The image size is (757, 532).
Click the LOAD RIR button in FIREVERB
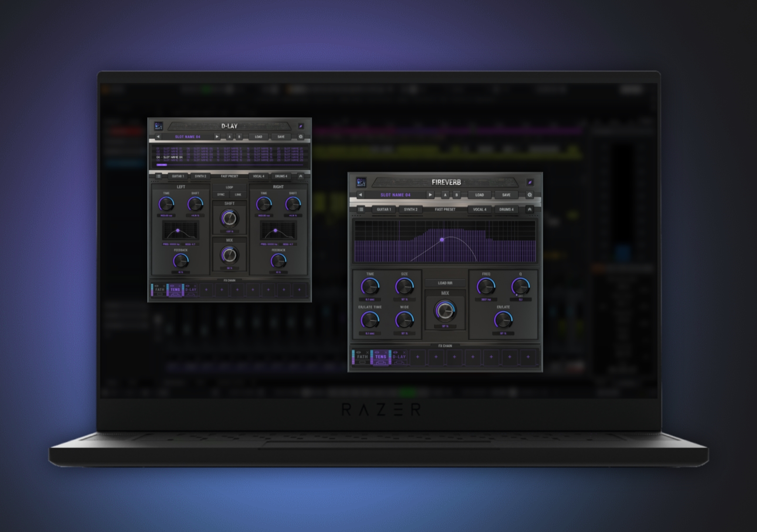point(445,283)
